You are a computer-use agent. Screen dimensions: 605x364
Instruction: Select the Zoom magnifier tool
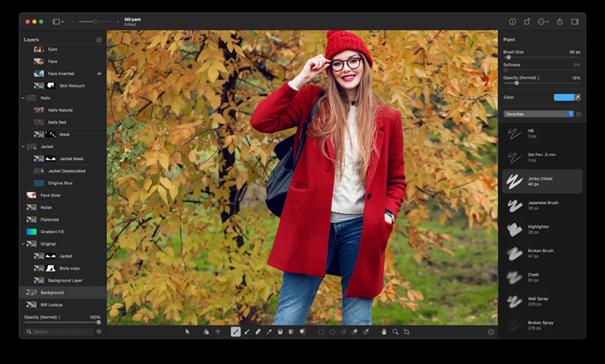[x=395, y=332]
